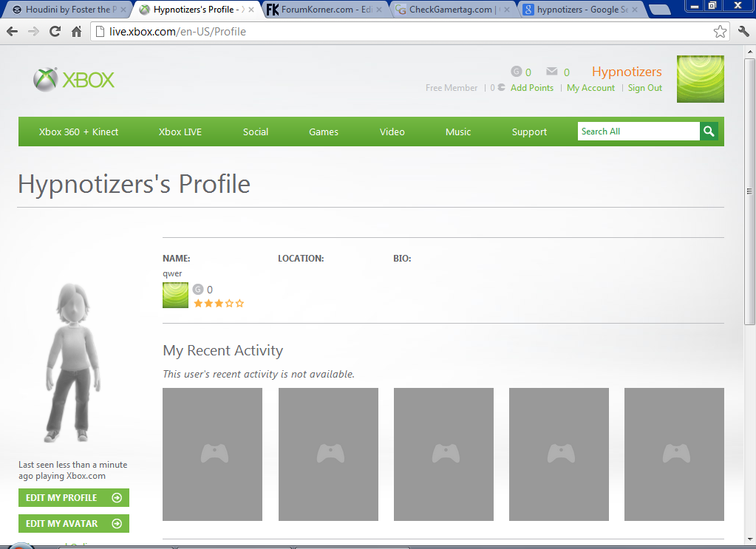The width and height of the screenshot is (756, 549).
Task: Click the Add Points link
Action: coord(532,88)
